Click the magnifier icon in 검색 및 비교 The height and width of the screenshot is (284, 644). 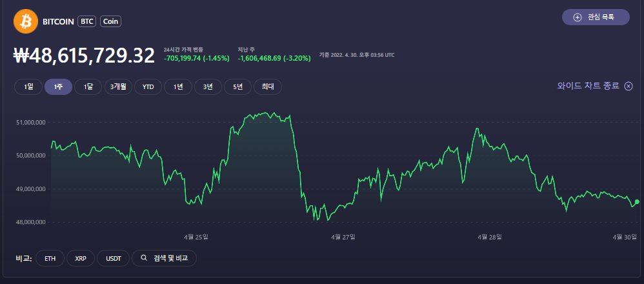[x=144, y=258]
